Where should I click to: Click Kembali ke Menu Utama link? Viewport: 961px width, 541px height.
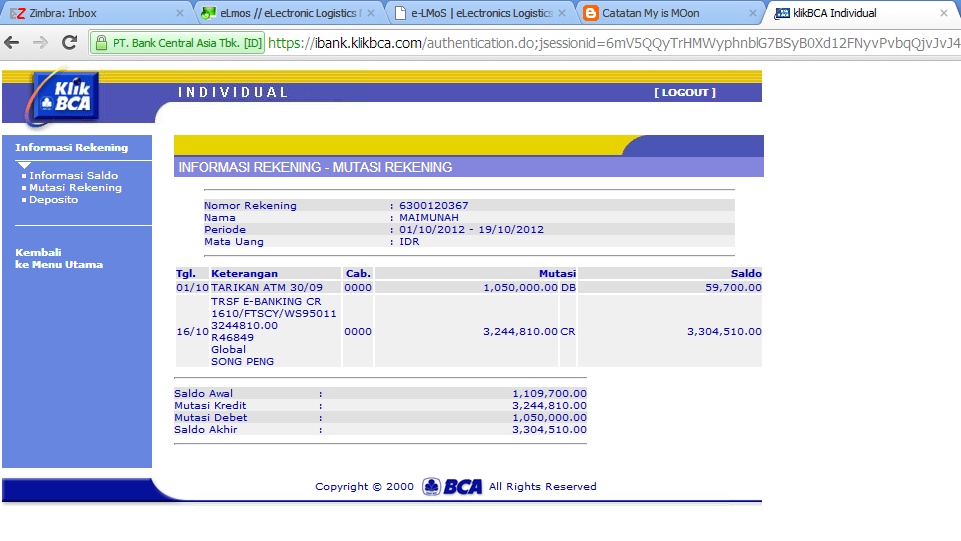[59, 259]
